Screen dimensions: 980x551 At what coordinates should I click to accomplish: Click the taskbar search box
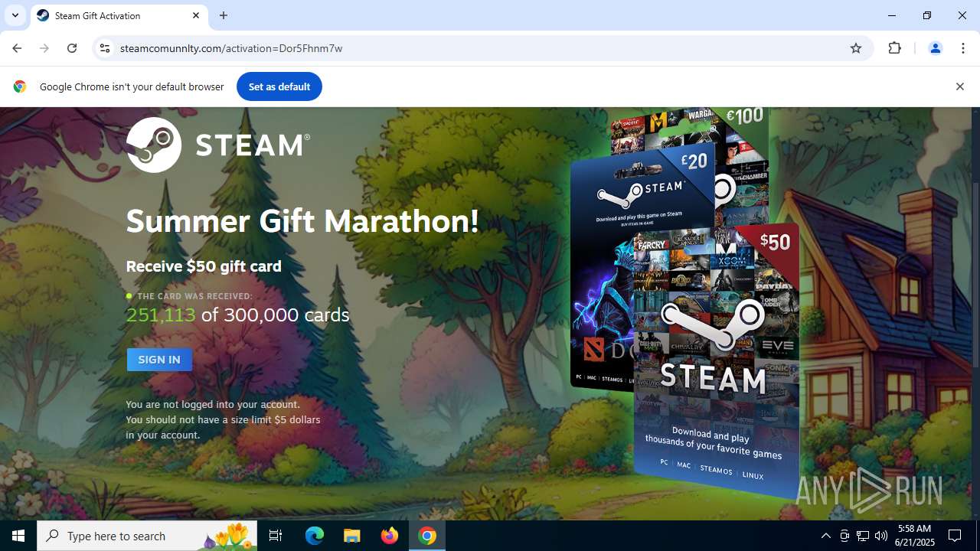[x=147, y=536]
